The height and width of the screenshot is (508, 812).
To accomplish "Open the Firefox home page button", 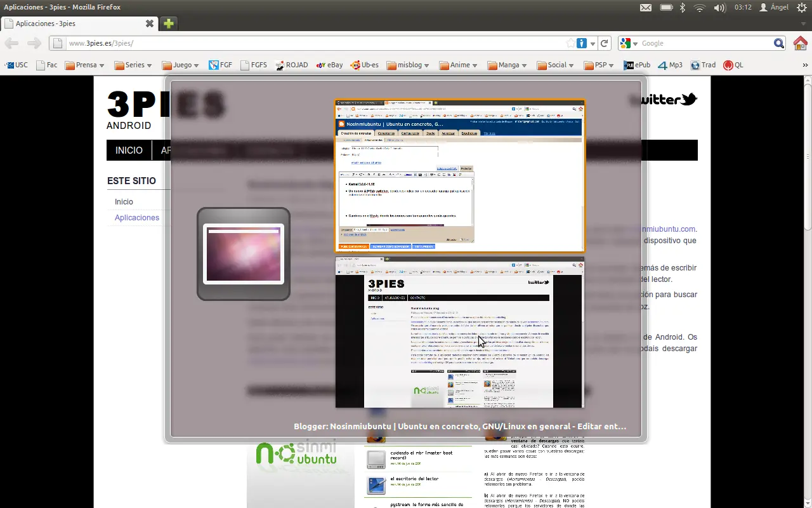I will (801, 43).
